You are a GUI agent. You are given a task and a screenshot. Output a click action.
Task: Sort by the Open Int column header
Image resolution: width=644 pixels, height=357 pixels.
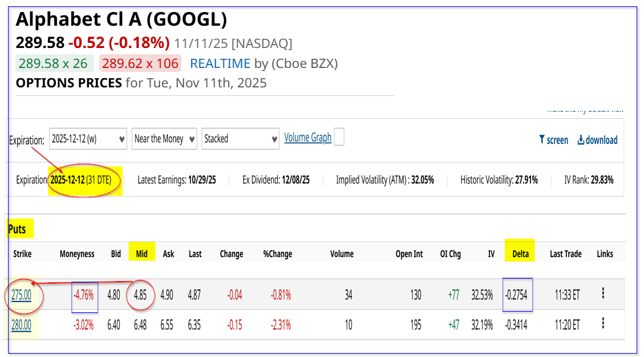tap(409, 254)
